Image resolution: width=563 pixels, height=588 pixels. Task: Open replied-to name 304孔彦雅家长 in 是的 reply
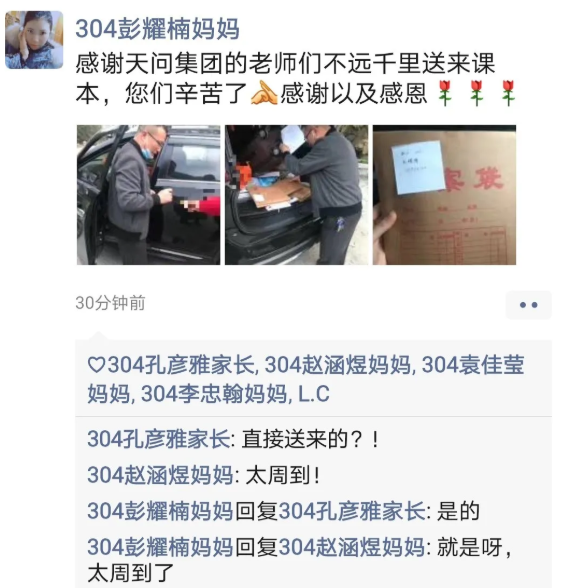[x=352, y=512]
